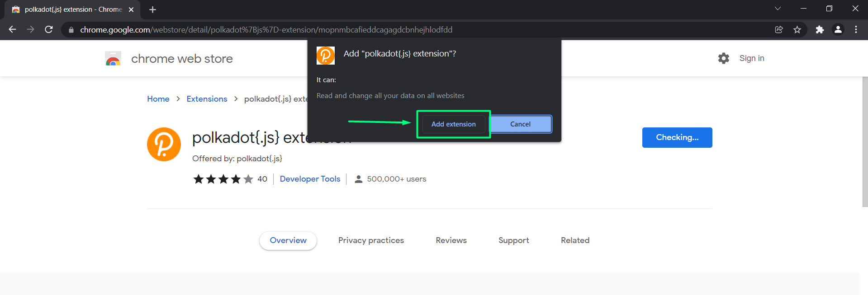Go to the Related tab

[x=575, y=240]
